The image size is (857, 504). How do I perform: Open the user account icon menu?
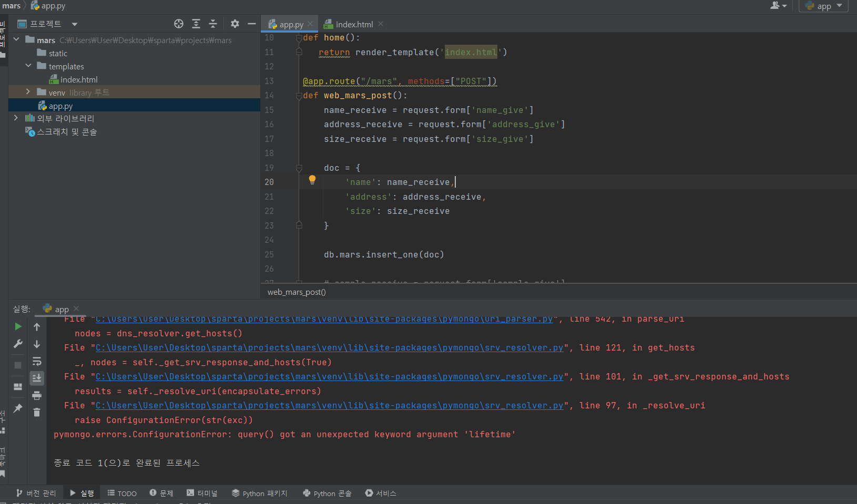778,6
